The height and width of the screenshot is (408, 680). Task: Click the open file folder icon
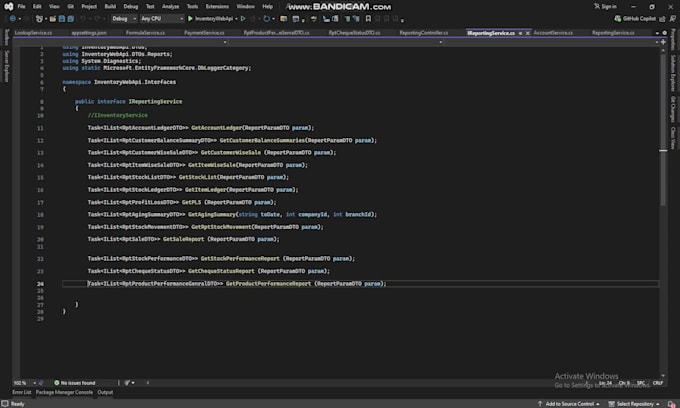pyautogui.click(x=53, y=19)
